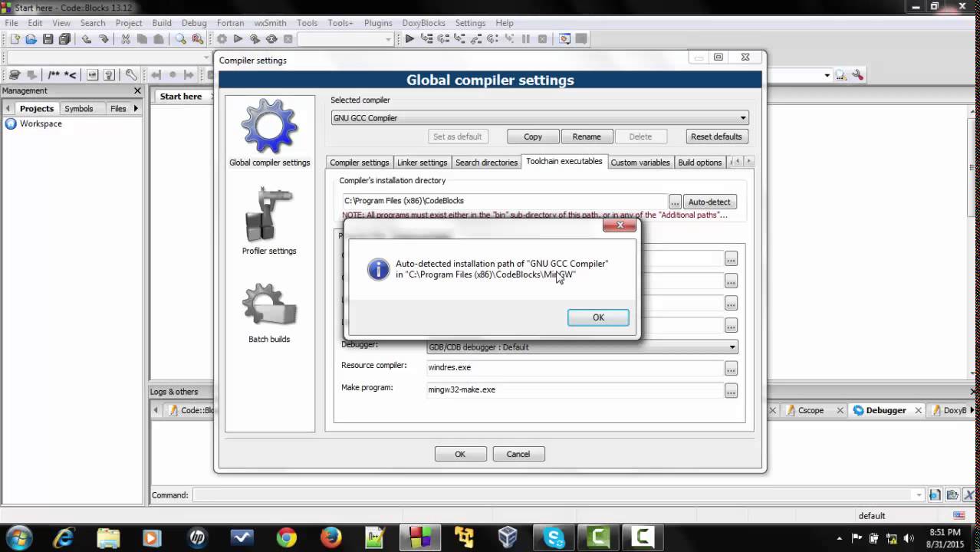
Task: Browse for Make program executable
Action: point(732,391)
